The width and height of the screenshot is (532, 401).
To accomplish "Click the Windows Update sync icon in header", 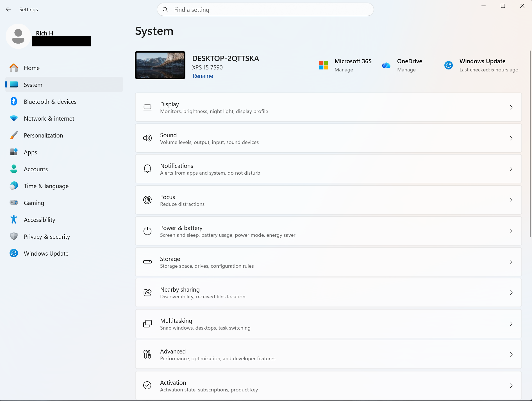I will tap(449, 65).
